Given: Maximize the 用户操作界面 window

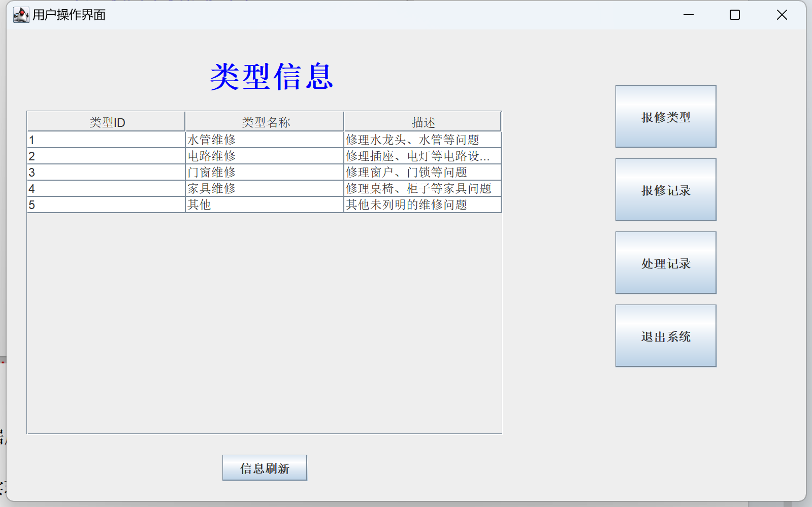Looking at the screenshot, I should pos(734,15).
